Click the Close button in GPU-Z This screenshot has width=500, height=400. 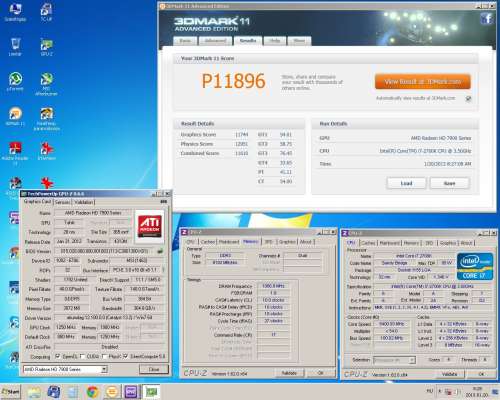point(154,369)
